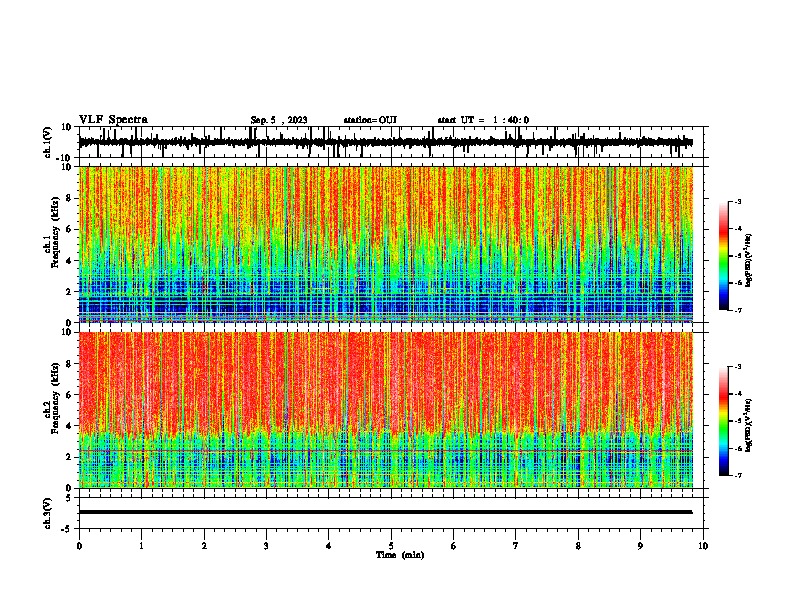Click the '2' kHz tick on ch.2 spectrogram
This screenshot has height=612, width=792.
pos(69,457)
